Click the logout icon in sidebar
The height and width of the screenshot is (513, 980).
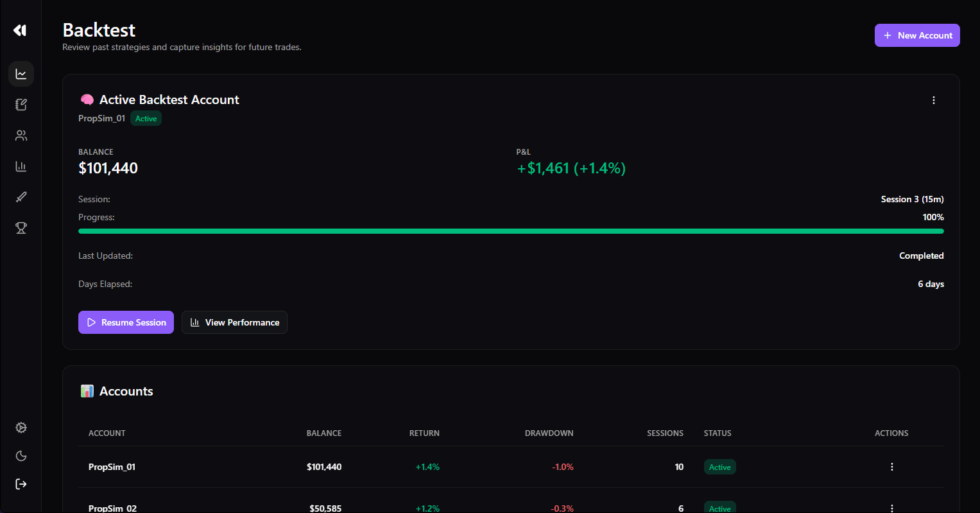pos(21,484)
